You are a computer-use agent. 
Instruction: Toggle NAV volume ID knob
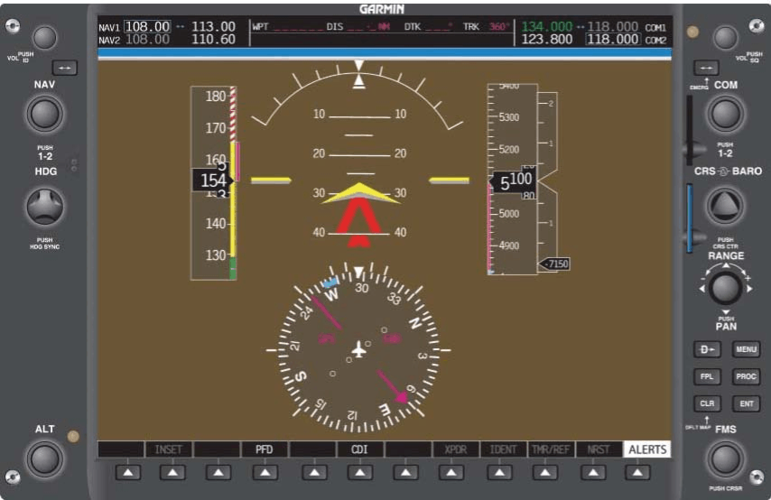44,38
